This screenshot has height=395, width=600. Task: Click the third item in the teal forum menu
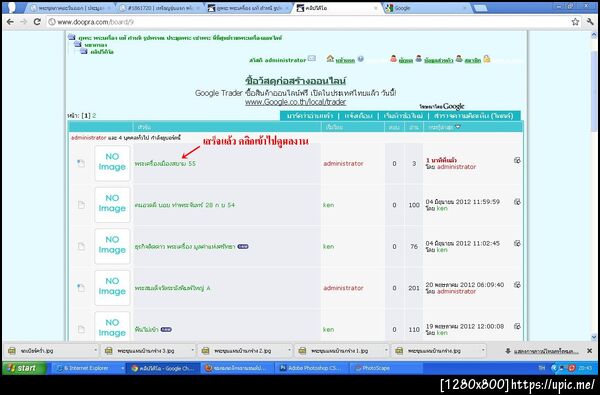pos(403,116)
